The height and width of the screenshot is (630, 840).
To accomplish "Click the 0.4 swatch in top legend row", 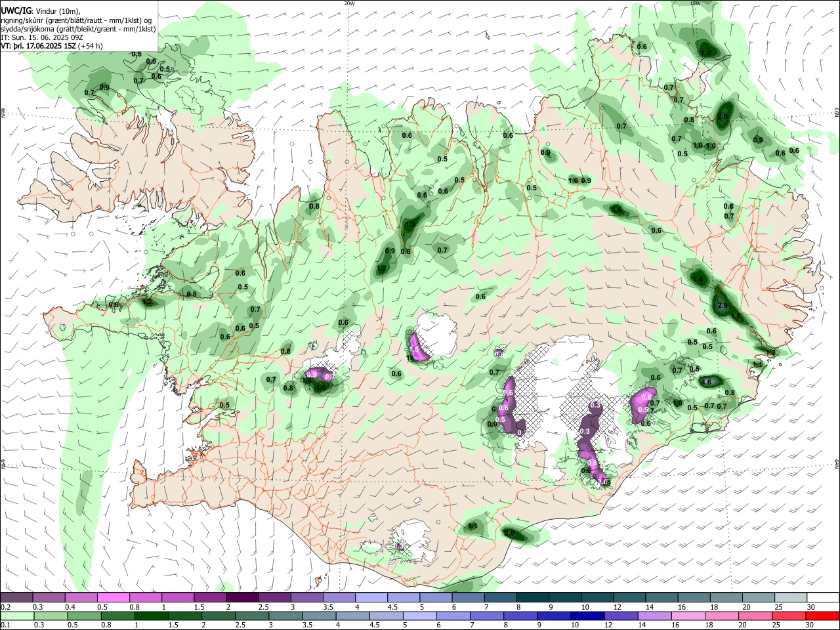I will 81,597.
